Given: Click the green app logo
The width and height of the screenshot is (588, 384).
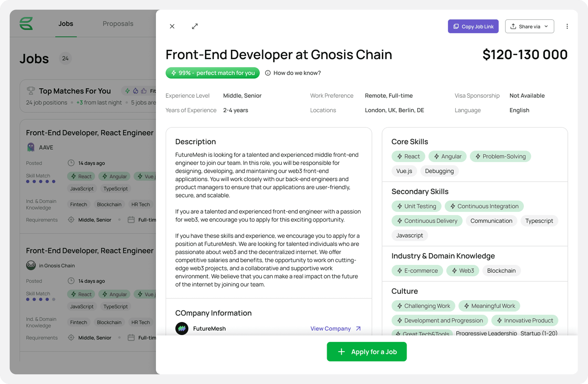Looking at the screenshot, I should click(26, 23).
